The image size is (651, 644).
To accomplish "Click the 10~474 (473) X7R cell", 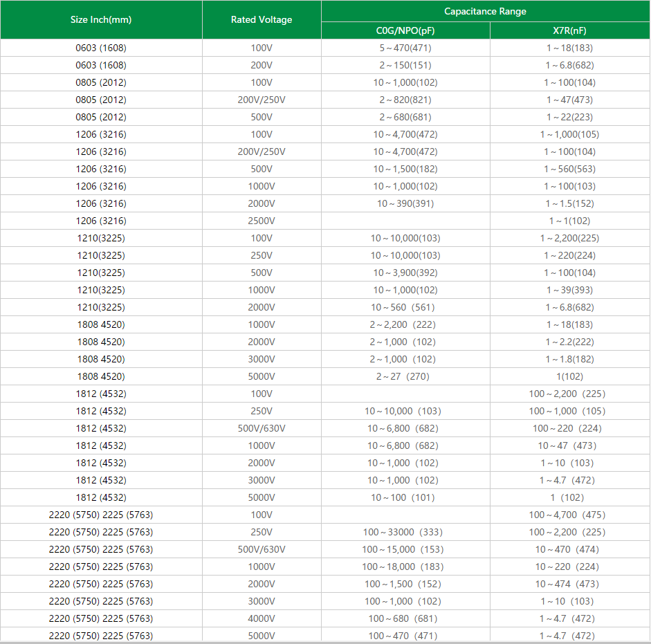I will pos(570,584).
